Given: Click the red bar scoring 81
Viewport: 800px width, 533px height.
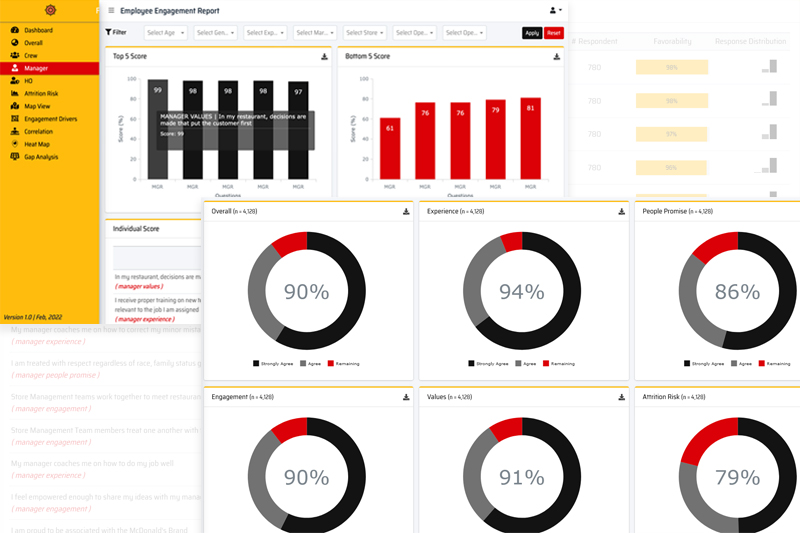Looking at the screenshot, I should [x=531, y=139].
